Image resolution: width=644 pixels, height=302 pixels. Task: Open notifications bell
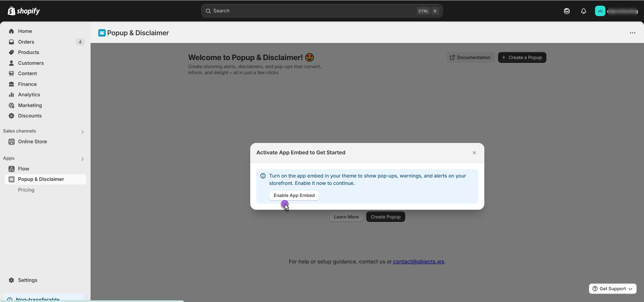click(x=584, y=11)
